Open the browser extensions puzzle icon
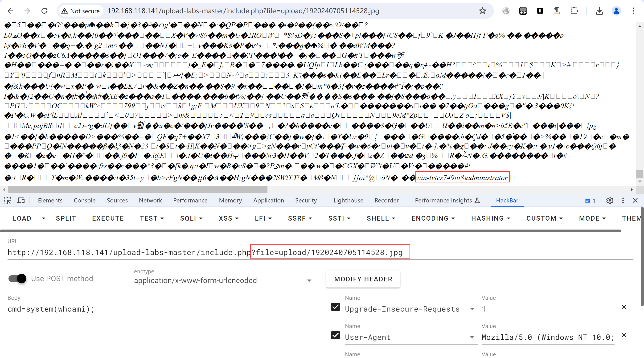This screenshot has width=644, height=358. 574,11
